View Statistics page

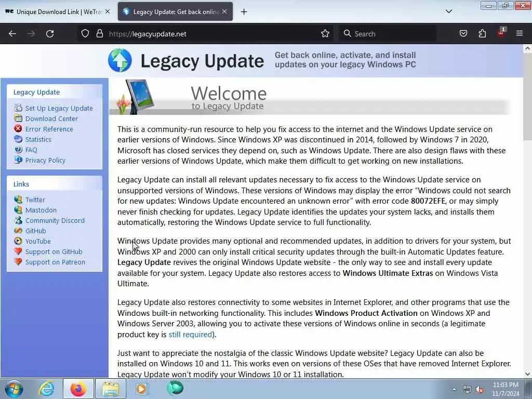[38, 139]
